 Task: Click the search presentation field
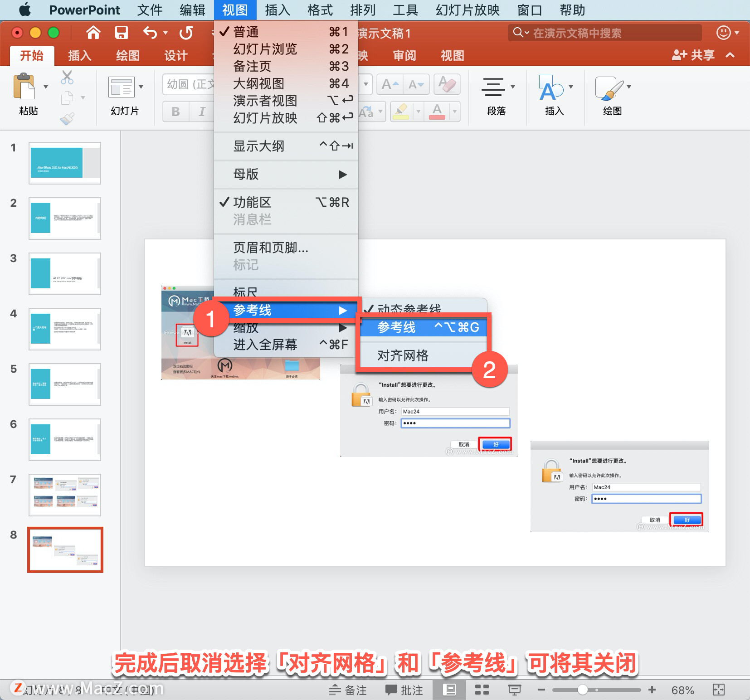(604, 33)
